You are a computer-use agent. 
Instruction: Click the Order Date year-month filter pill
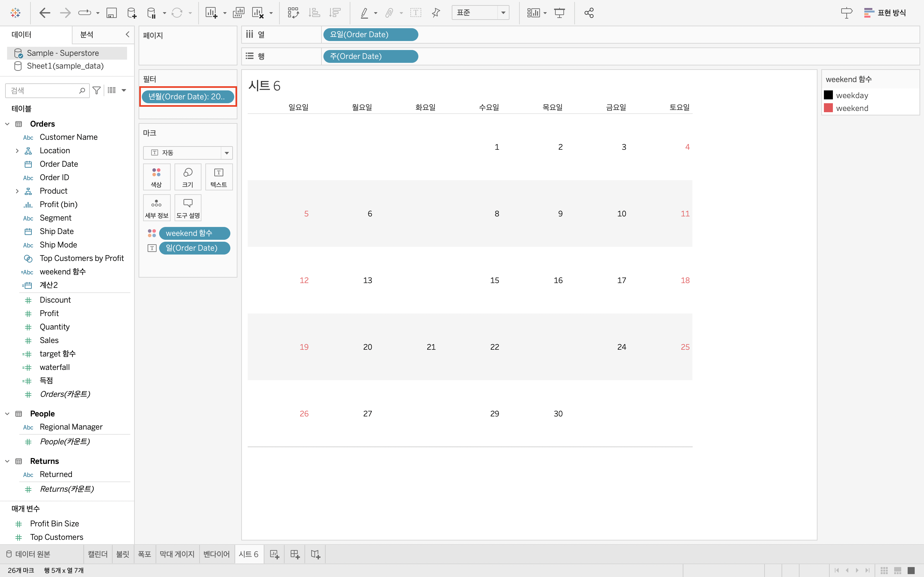click(x=187, y=96)
